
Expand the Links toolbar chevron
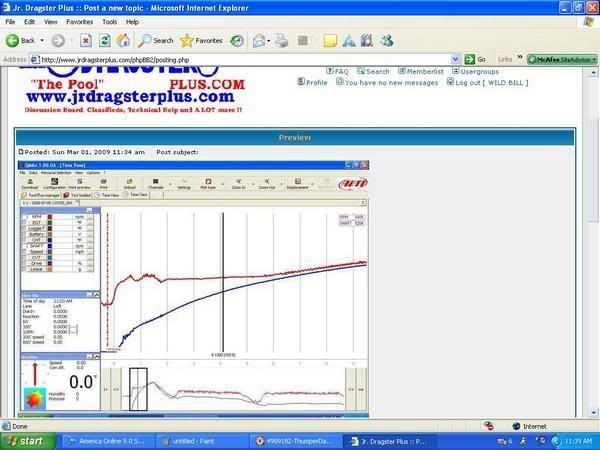(x=520, y=58)
